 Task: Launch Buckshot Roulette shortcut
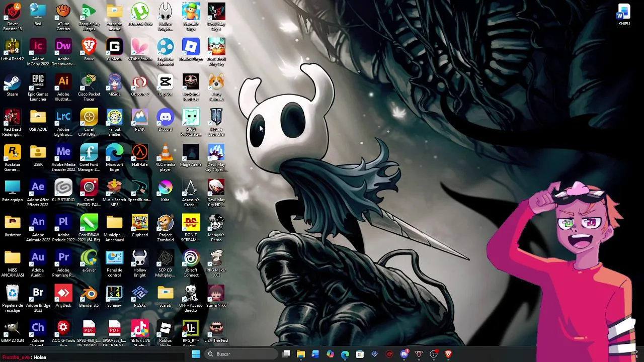191,87
